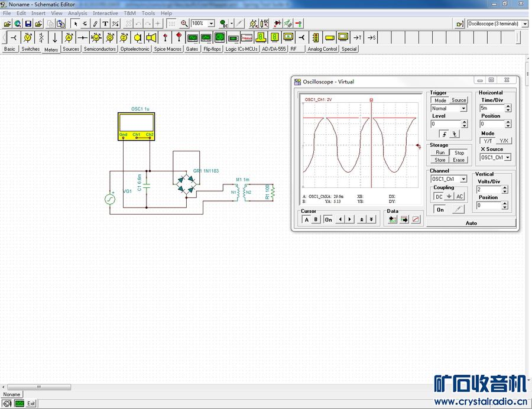Pick the Voltmeter component icon
This screenshot has width=532, height=409.
(x=27, y=38)
